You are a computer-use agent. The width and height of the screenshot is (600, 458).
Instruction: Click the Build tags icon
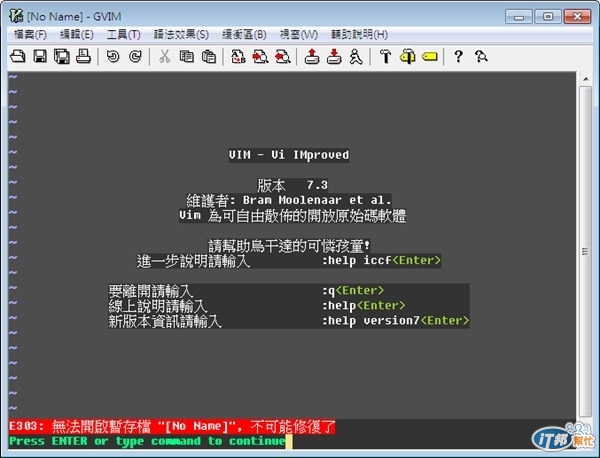click(x=408, y=57)
